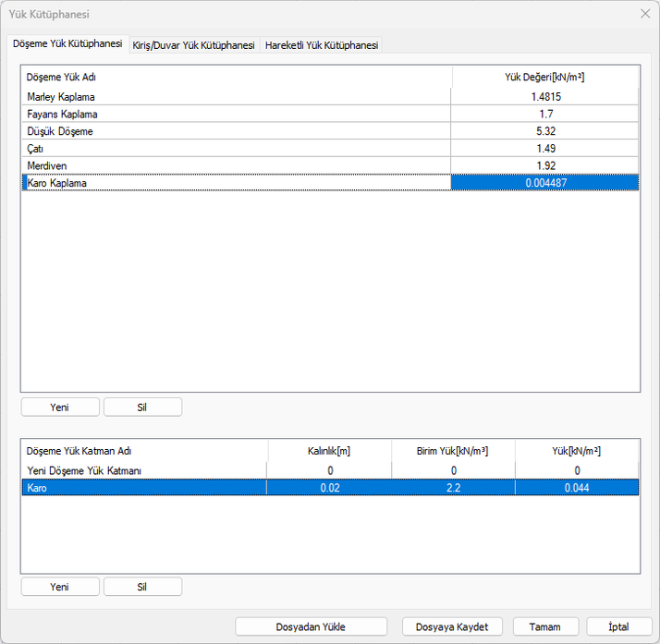
Task: Click Sil under the layer table
Action: click(x=142, y=587)
